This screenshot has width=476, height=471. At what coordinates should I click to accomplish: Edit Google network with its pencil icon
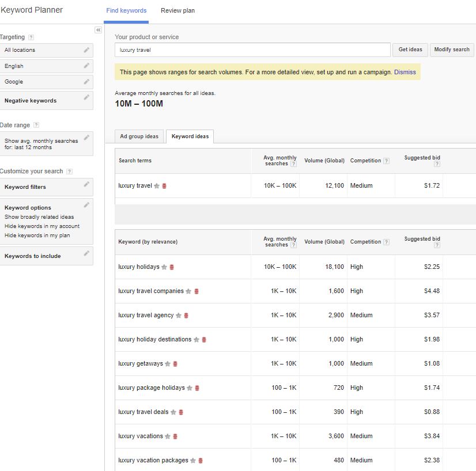pyautogui.click(x=86, y=81)
